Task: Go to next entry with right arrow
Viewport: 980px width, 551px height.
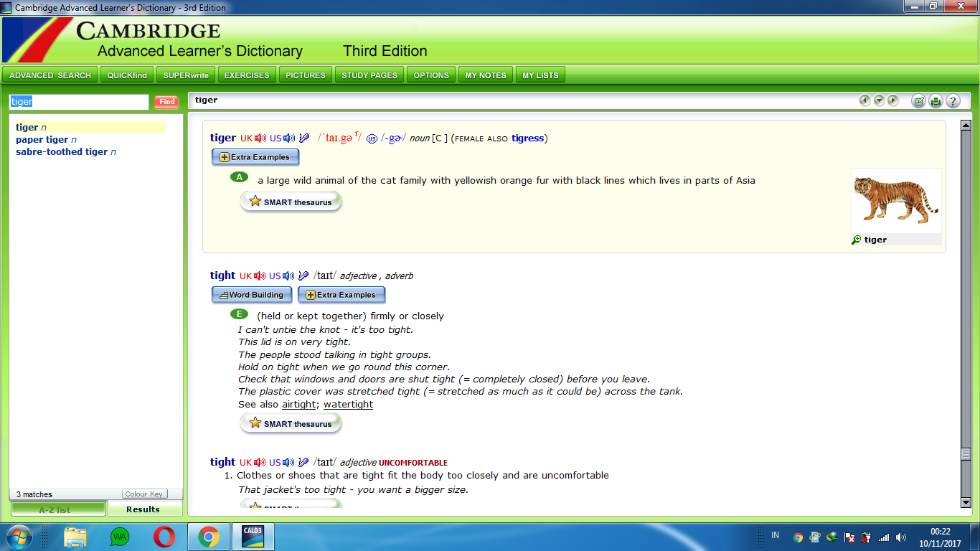Action: [893, 100]
